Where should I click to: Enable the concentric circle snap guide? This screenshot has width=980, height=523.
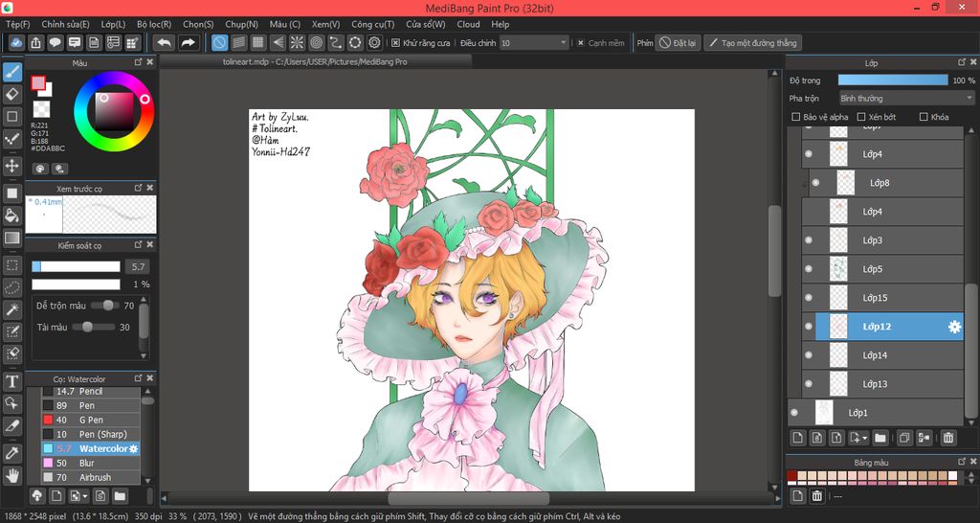pyautogui.click(x=316, y=42)
